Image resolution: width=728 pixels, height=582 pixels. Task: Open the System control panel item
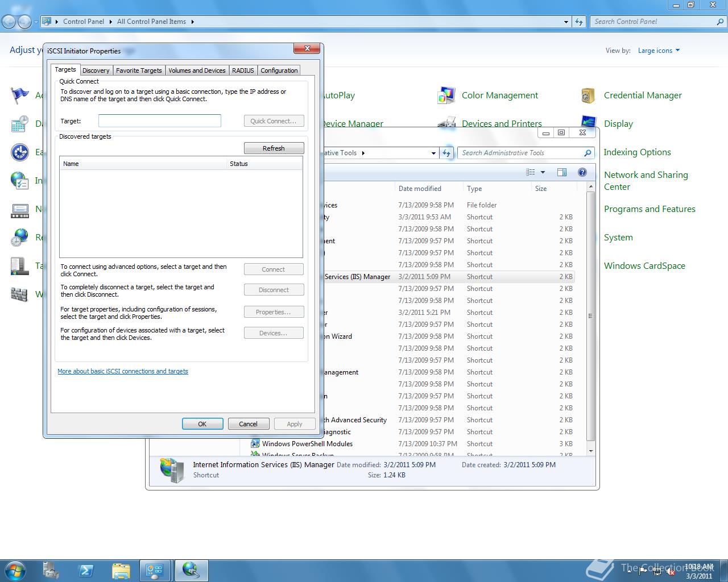618,238
